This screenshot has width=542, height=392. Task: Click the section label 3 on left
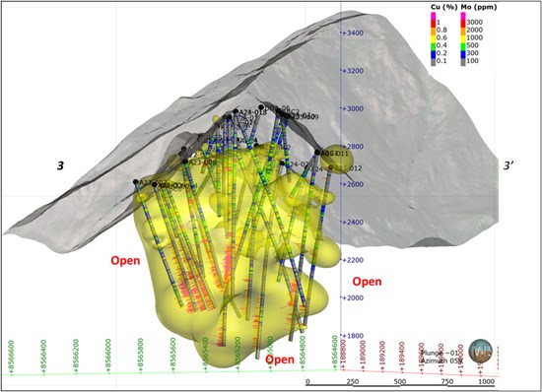[x=60, y=166]
